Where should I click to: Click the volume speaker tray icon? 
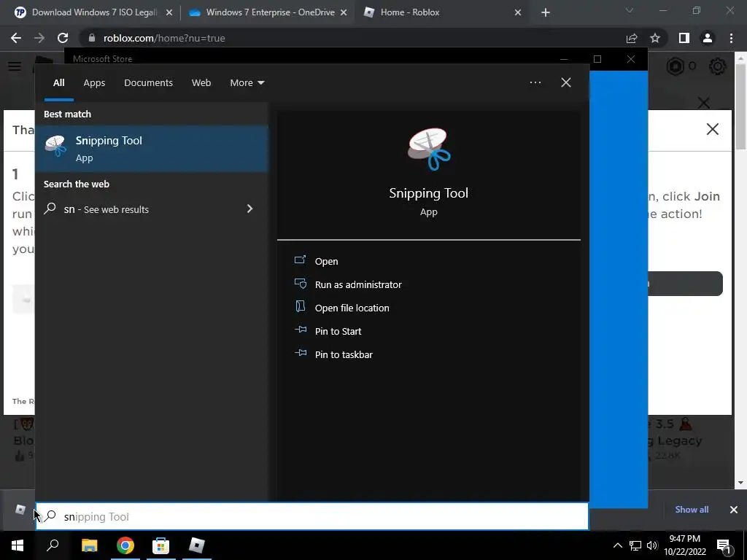tap(652, 545)
